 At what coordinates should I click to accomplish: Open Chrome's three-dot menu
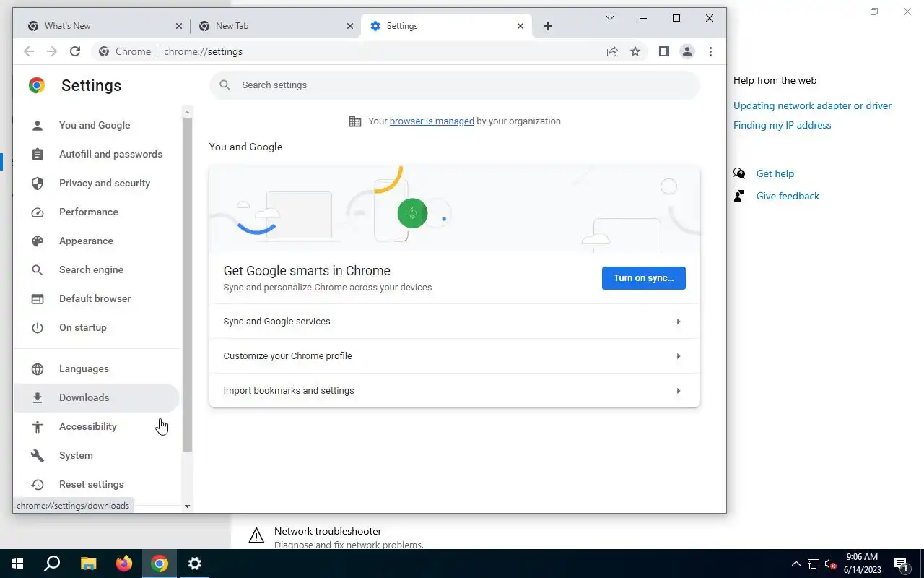[x=710, y=51]
